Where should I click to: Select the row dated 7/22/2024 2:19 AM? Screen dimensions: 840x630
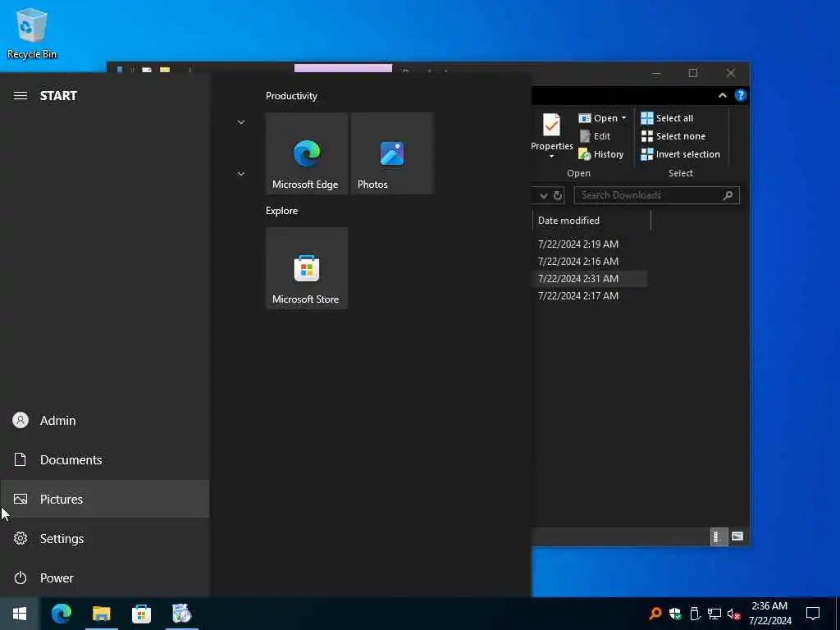[578, 244]
